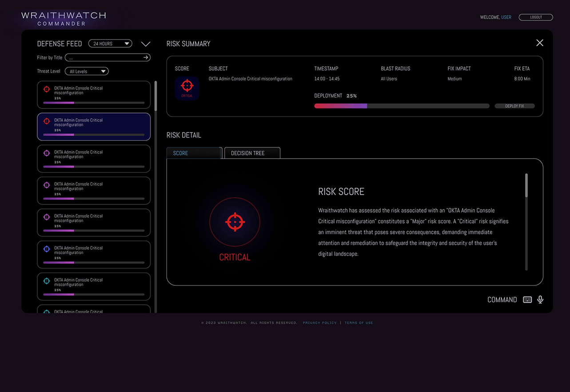Click the Wraithwatch Commander logo
The image size is (570, 392).
point(64,19)
